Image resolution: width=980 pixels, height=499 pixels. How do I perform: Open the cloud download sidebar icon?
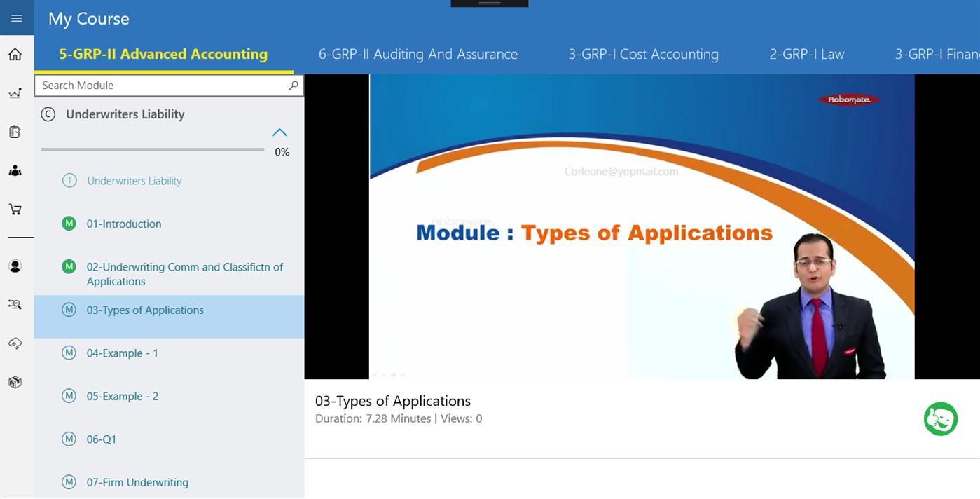coord(15,343)
